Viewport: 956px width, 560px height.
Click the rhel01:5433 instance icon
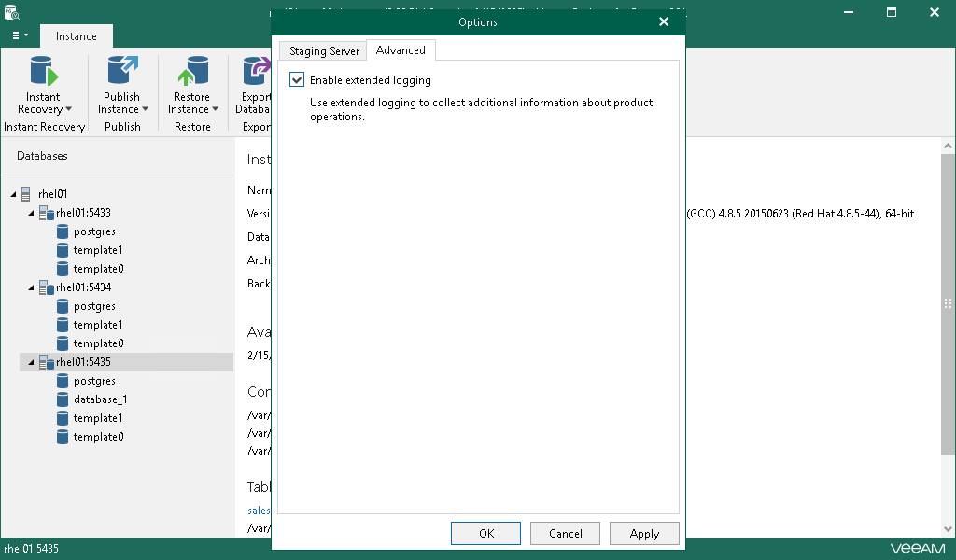point(46,213)
